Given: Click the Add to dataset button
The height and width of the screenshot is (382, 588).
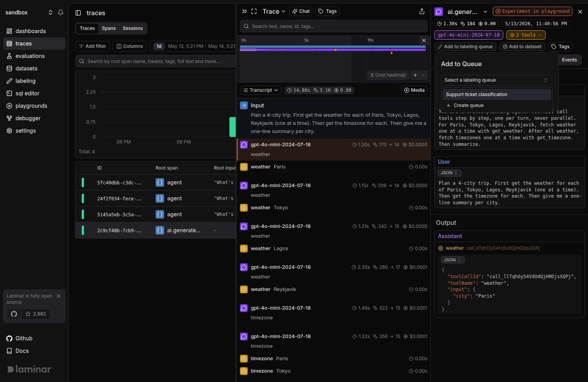Looking at the screenshot, I should (x=522, y=47).
